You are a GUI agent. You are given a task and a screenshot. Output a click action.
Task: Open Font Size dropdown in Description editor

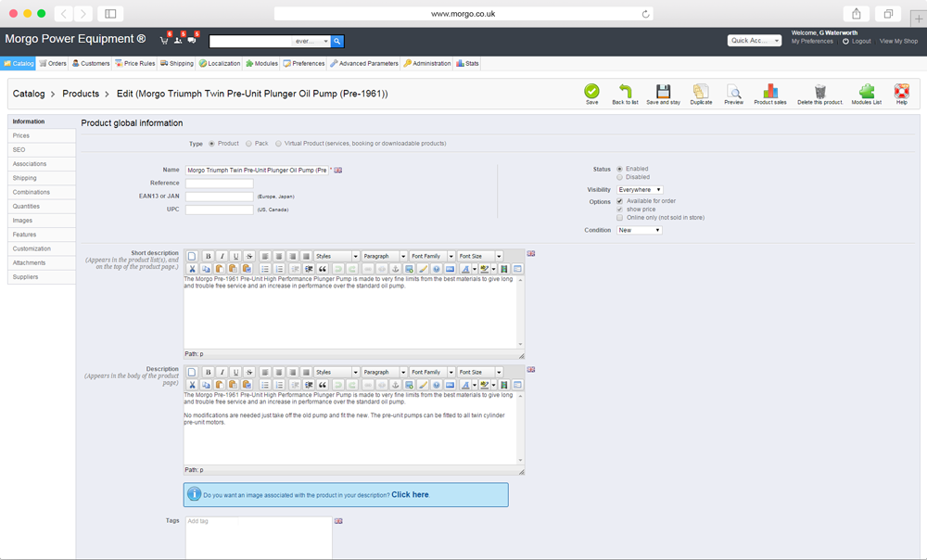point(480,372)
